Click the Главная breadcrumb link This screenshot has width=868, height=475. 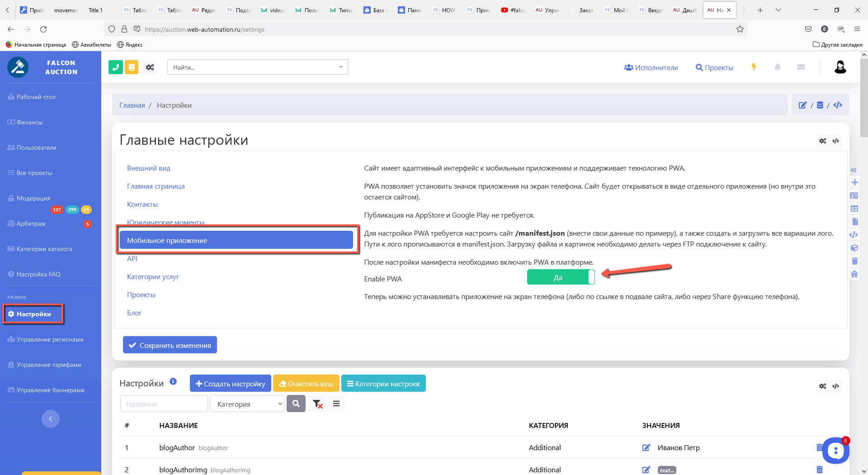[x=132, y=105]
